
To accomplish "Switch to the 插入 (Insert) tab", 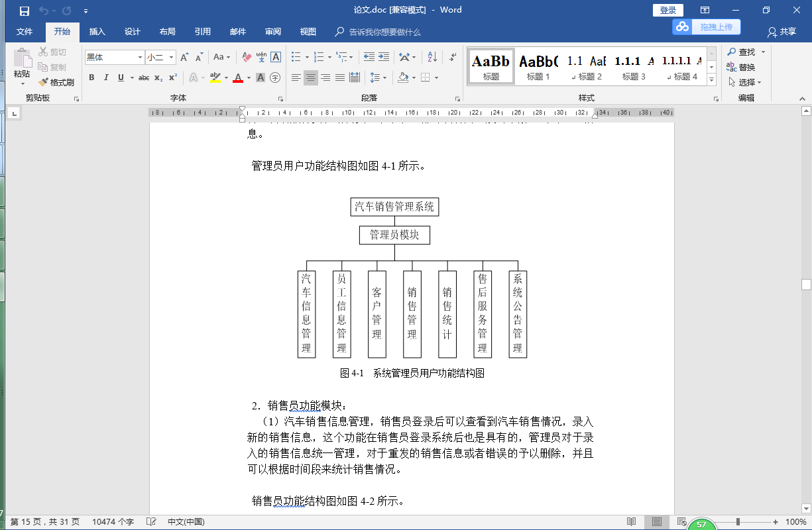I will [97, 32].
